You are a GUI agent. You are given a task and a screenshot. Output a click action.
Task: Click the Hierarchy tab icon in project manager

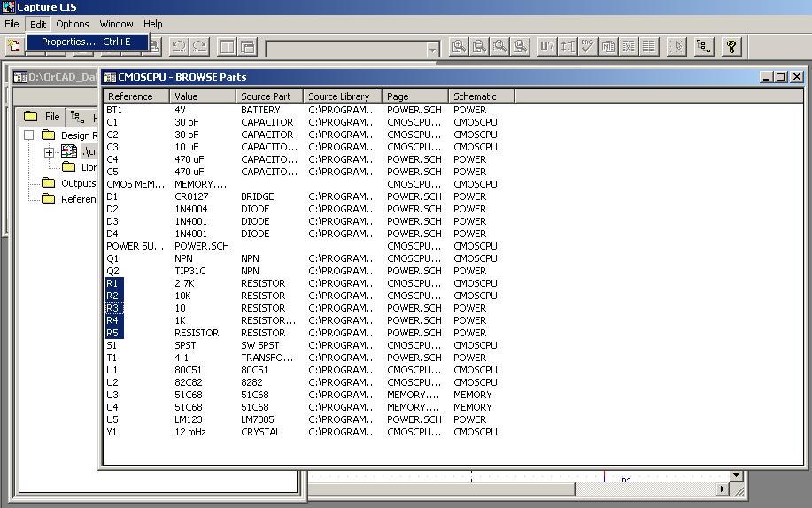[77, 117]
